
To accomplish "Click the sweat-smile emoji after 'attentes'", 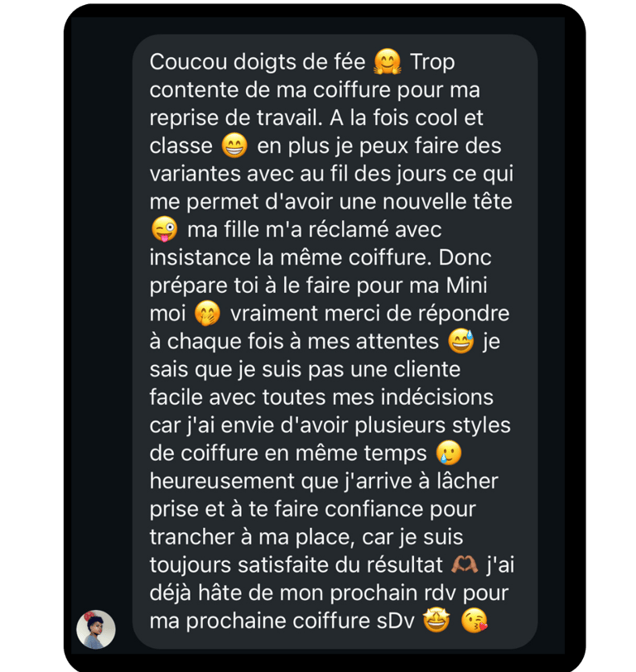I will coord(461,341).
